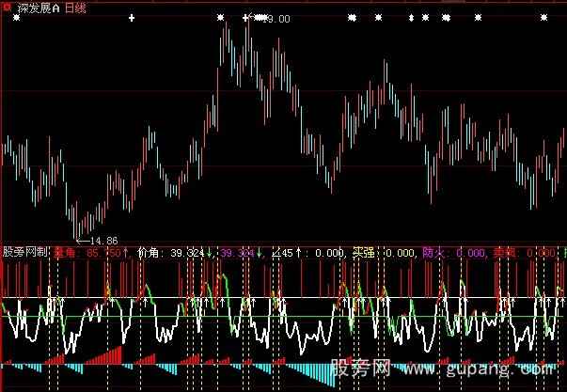This screenshot has width=567, height=392.
Task: Click the 实强 indicator label
Action: point(362,252)
